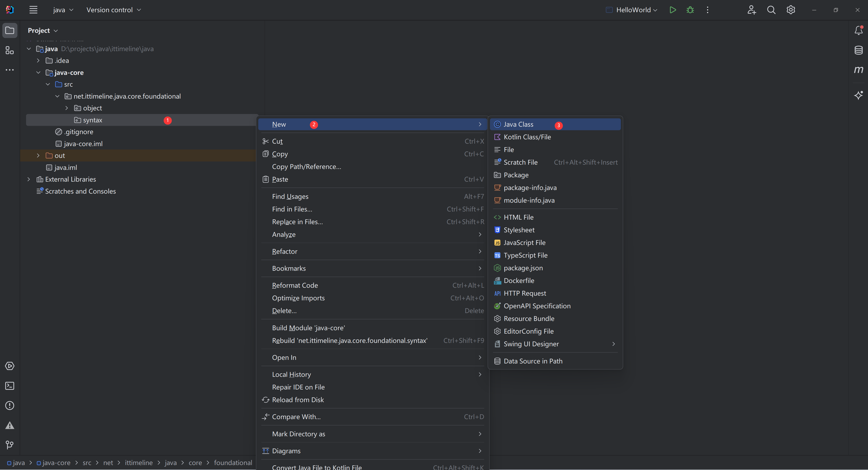868x470 pixels.
Task: Open Search Everywhere magnifier icon
Action: click(x=771, y=10)
